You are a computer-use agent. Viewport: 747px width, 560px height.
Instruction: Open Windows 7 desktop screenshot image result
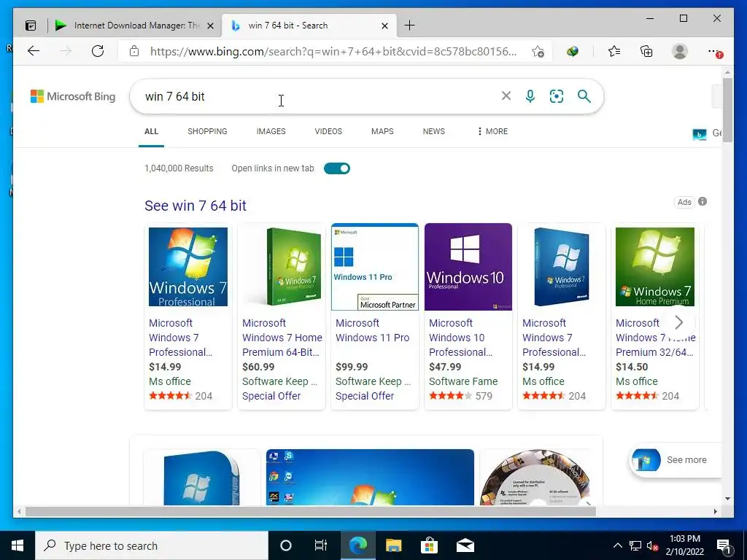370,477
